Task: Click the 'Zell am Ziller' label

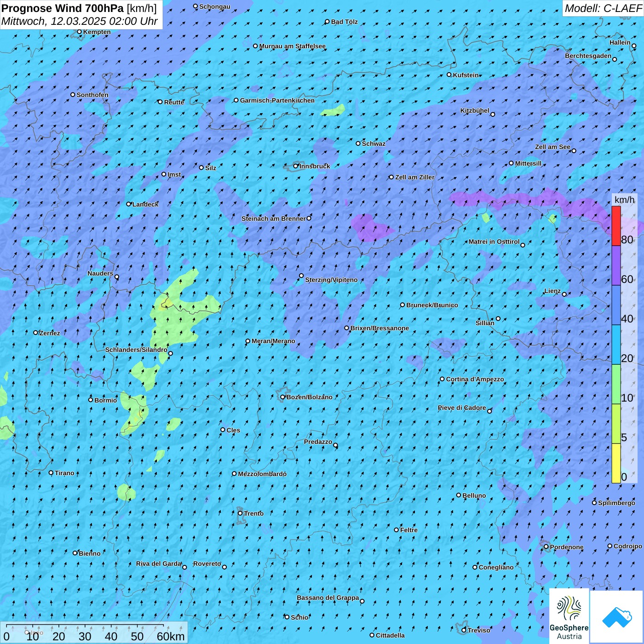Action: (414, 177)
